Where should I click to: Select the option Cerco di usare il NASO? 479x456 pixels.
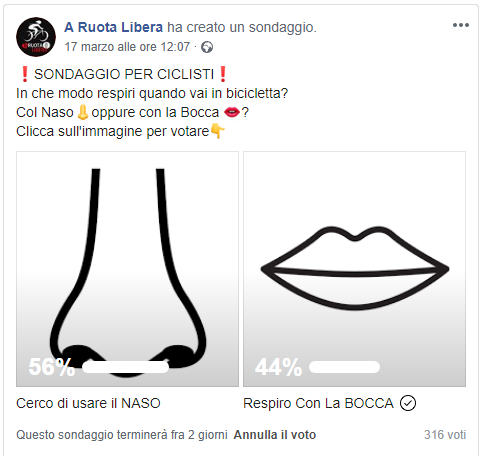coord(88,403)
